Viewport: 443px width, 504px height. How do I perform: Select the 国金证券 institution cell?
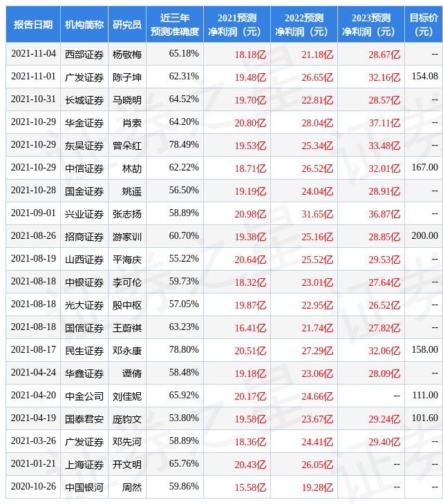(84, 191)
